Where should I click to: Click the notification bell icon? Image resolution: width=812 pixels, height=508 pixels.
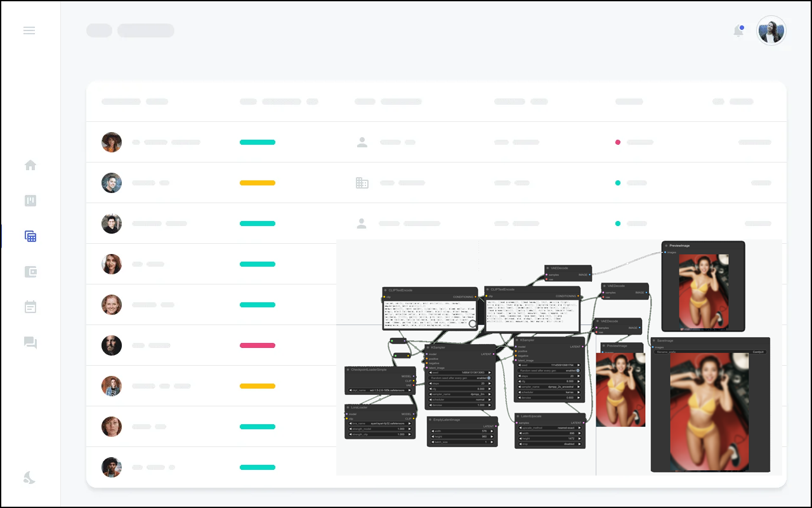pos(738,30)
